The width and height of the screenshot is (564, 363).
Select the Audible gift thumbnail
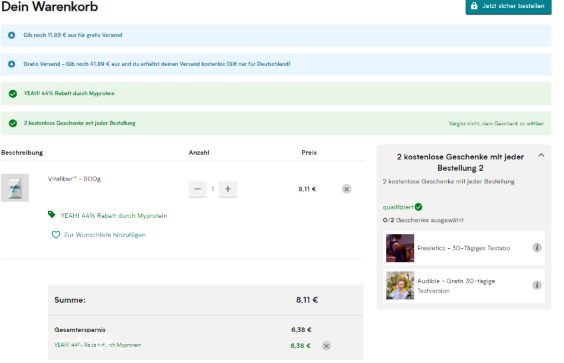(400, 286)
